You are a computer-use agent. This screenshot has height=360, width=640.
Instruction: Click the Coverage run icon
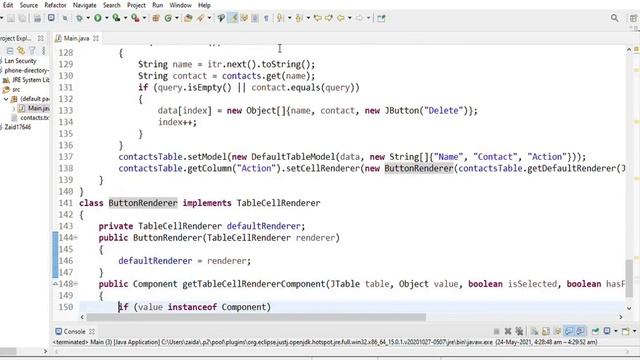(116, 18)
